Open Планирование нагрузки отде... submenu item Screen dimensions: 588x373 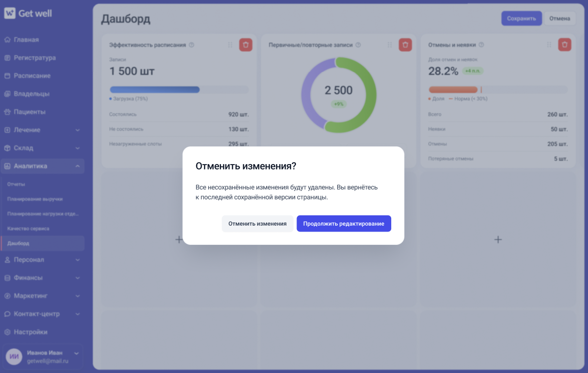tap(42, 214)
